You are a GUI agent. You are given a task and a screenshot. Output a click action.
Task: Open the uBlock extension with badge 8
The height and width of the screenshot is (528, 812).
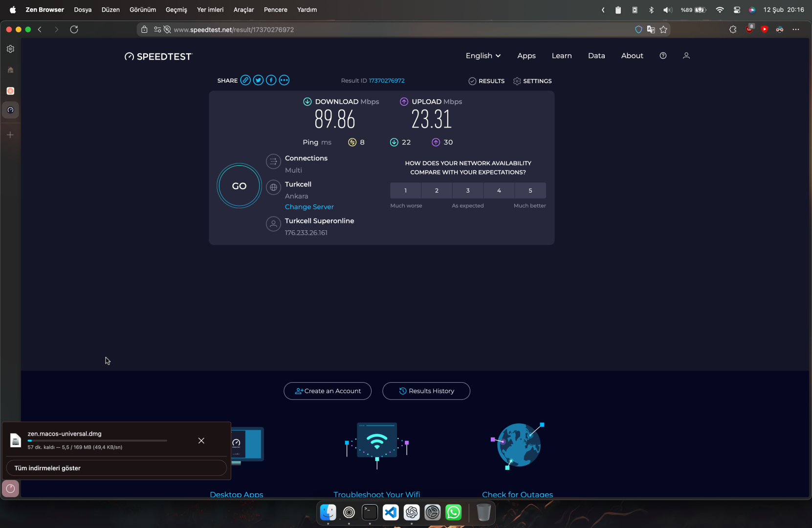tap(749, 29)
